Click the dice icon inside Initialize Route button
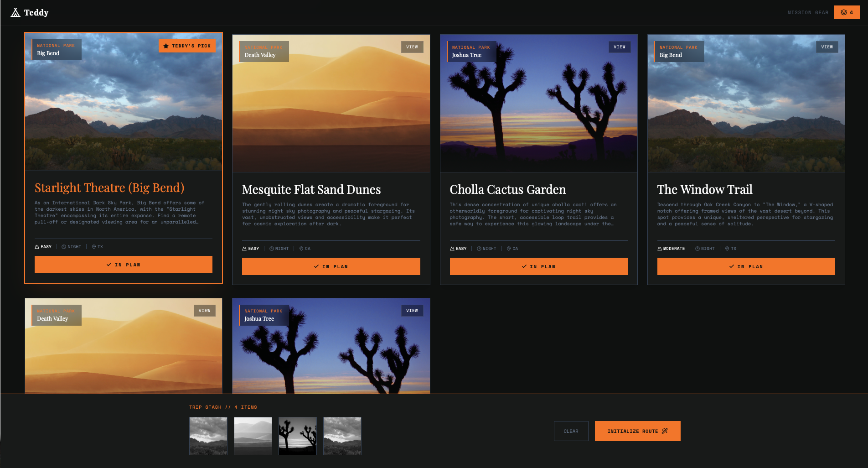This screenshot has width=868, height=468. pos(665,431)
